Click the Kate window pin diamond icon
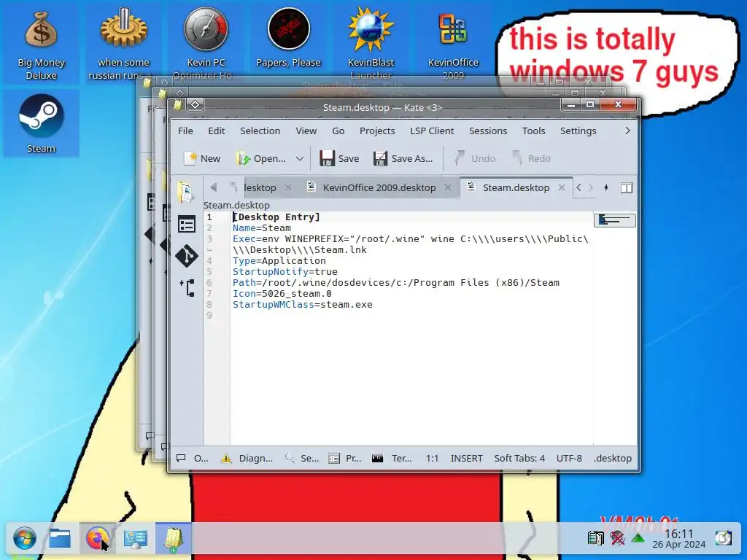The height and width of the screenshot is (560, 747). [x=195, y=104]
